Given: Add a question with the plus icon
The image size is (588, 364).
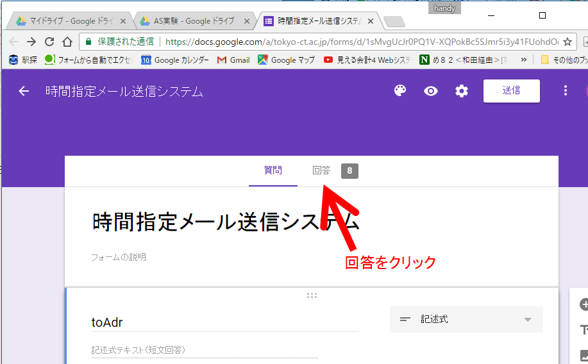Looking at the screenshot, I should pos(584,304).
